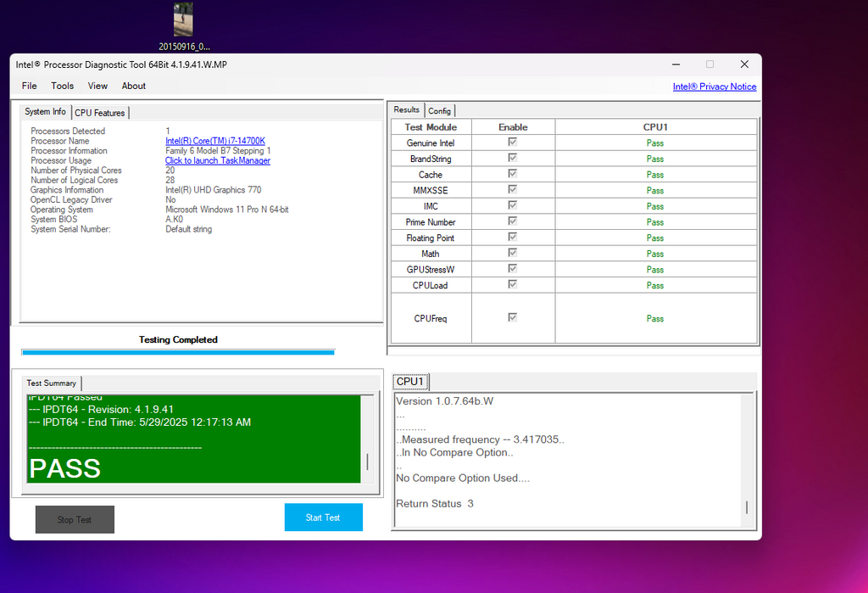This screenshot has height=593, width=868.
Task: Toggle the Cache test checkbox
Action: [513, 173]
